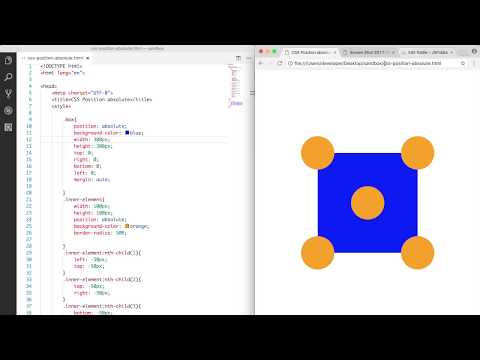Image resolution: width=480 pixels, height=360 pixels.
Task: Click 'border-radius: 50%;' on line 26
Action: (x=100, y=233)
